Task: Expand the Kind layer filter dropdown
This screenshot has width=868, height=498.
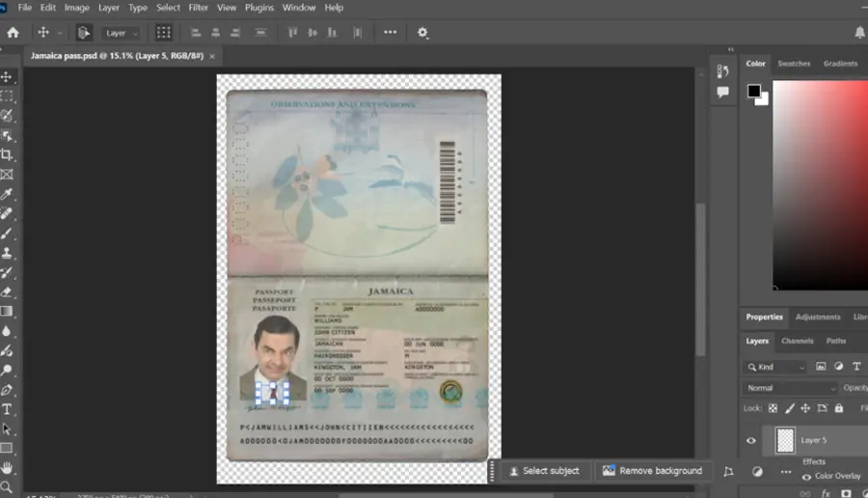Action: click(775, 367)
